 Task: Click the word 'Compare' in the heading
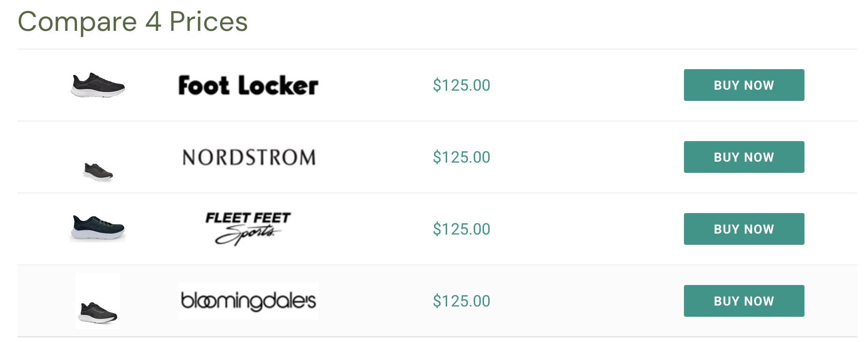(78, 22)
